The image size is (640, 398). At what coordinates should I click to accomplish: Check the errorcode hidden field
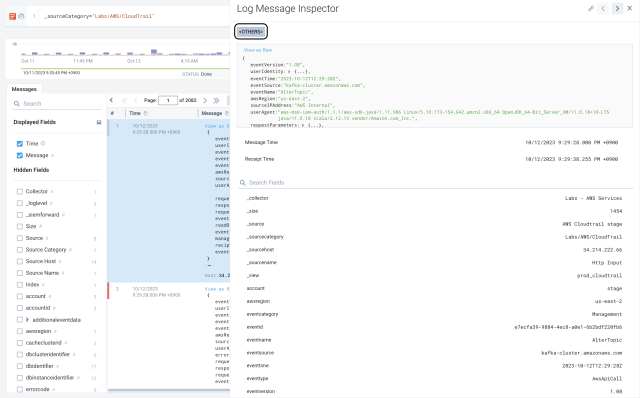click(20, 389)
